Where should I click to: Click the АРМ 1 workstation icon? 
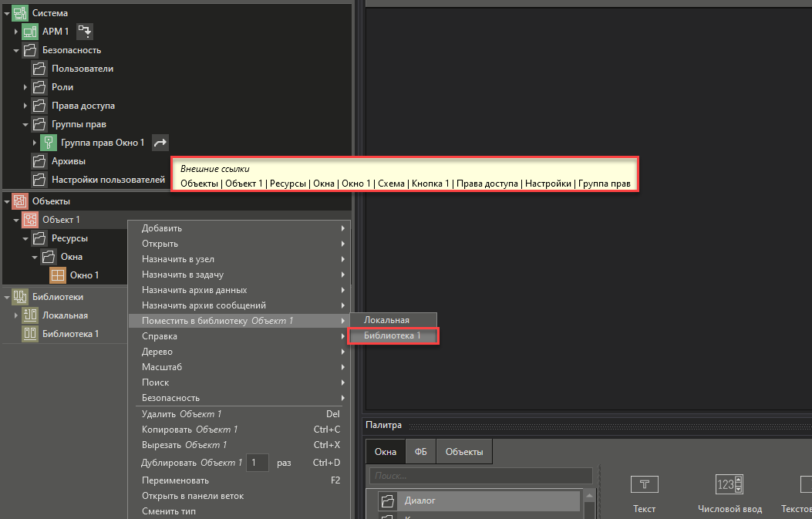point(30,32)
